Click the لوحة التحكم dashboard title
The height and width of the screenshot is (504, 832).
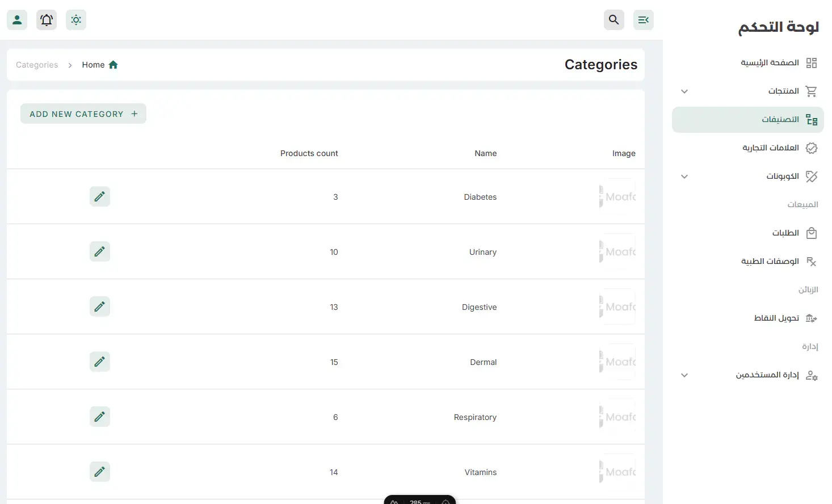click(x=779, y=27)
